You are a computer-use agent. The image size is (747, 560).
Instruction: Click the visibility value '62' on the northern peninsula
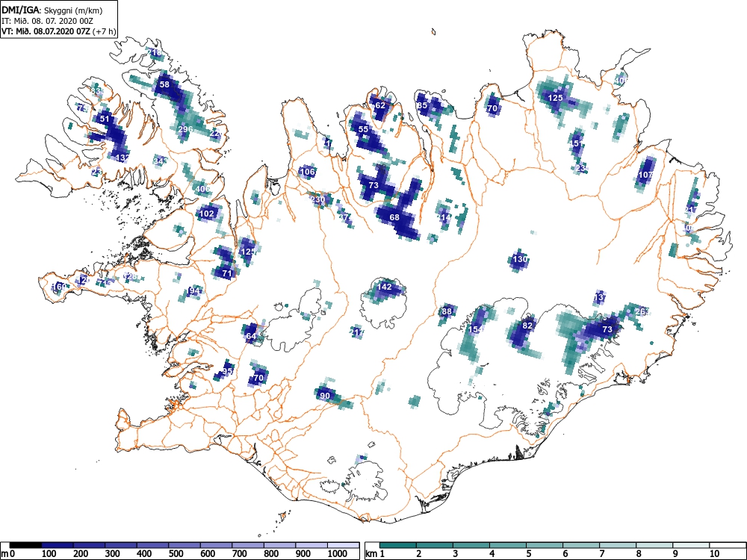tap(380, 105)
